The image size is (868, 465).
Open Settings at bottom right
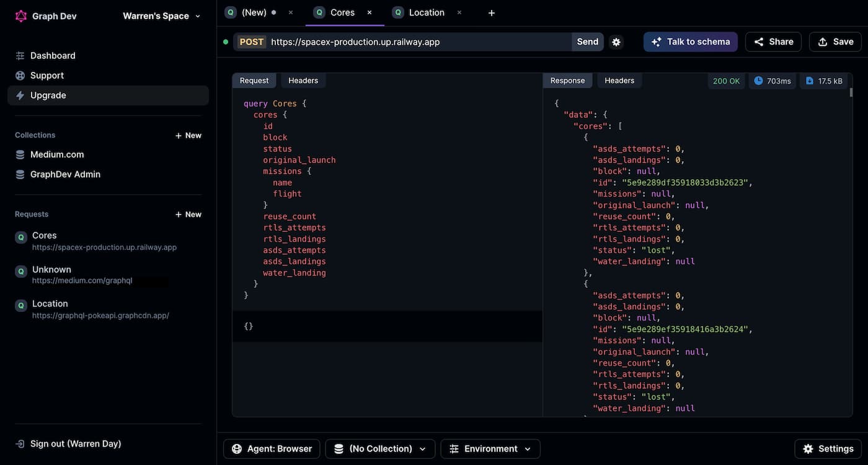pyautogui.click(x=828, y=449)
